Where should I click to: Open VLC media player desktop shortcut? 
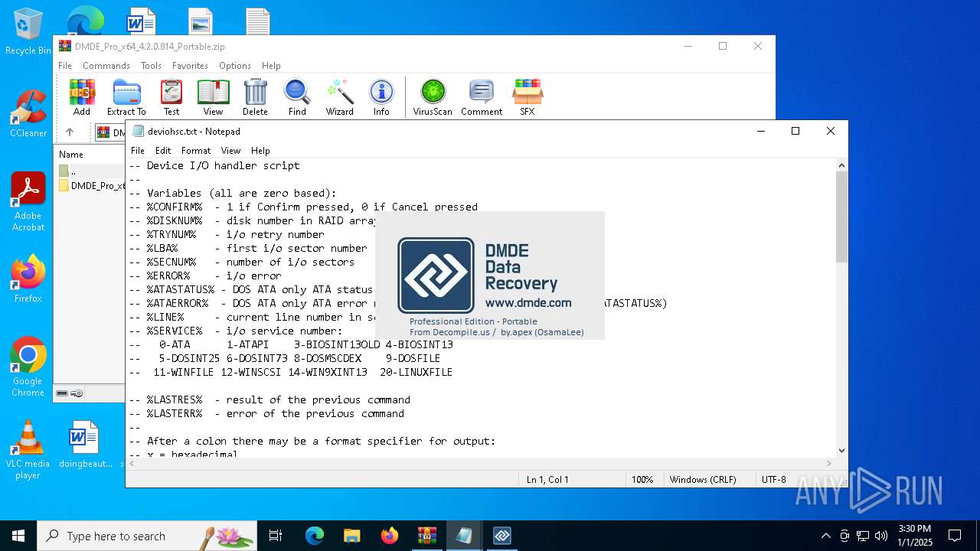[x=28, y=450]
